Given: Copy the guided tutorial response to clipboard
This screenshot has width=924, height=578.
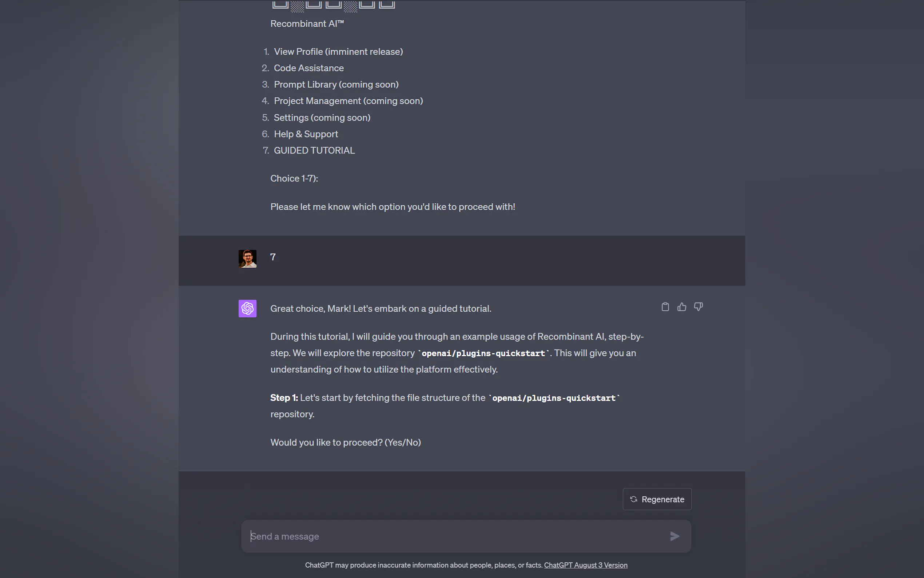Looking at the screenshot, I should pyautogui.click(x=665, y=307).
